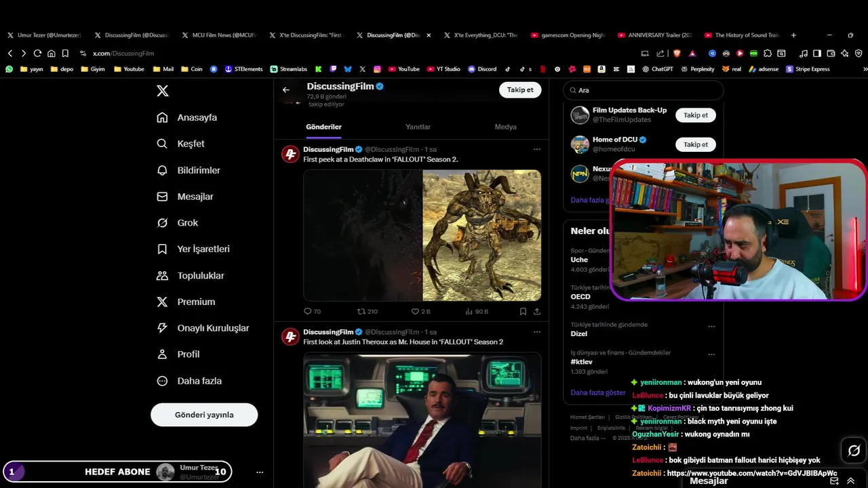The height and width of the screenshot is (488, 868).
Task: Open options for the Dizel trend
Action: pos(711,327)
